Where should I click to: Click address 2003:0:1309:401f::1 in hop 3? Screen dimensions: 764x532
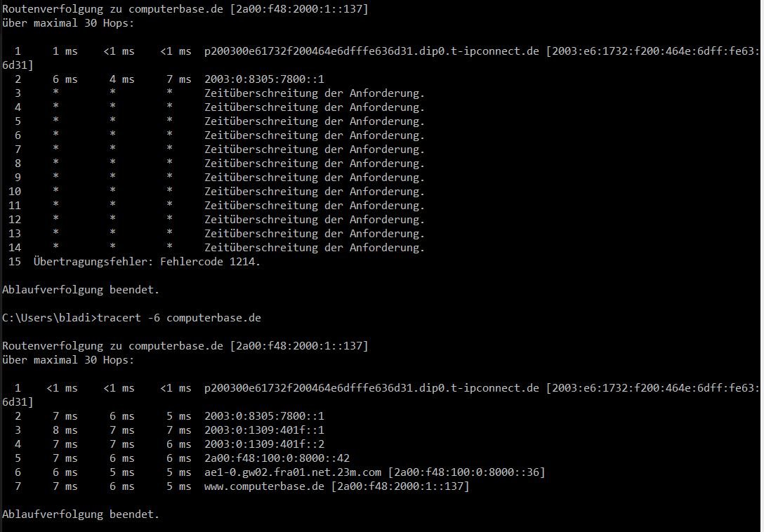tap(264, 430)
